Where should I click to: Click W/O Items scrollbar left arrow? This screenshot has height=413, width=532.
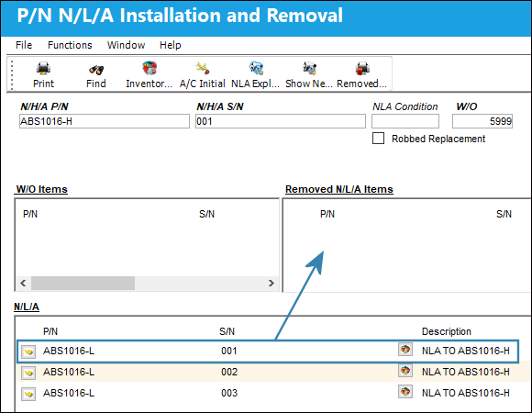pyautogui.click(x=23, y=283)
